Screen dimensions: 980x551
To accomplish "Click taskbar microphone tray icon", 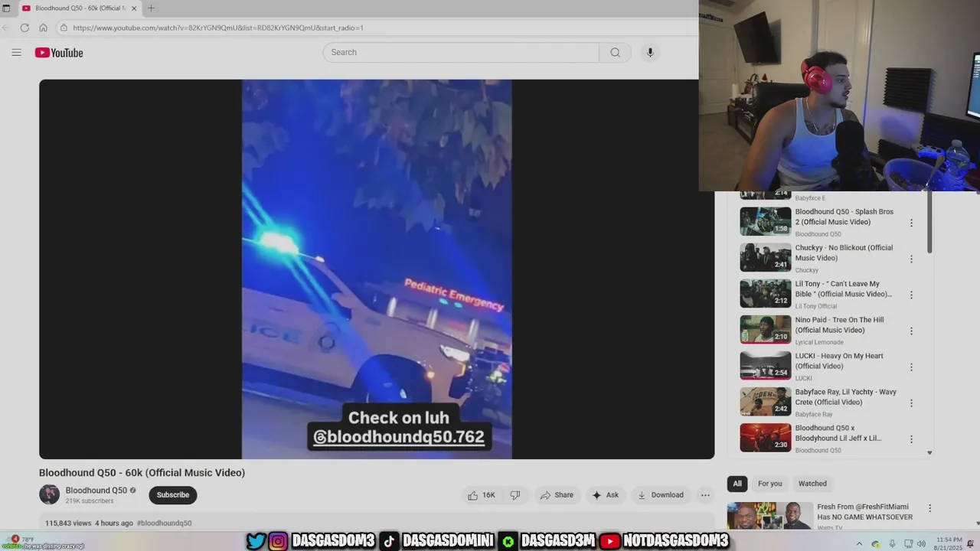I will [892, 544].
